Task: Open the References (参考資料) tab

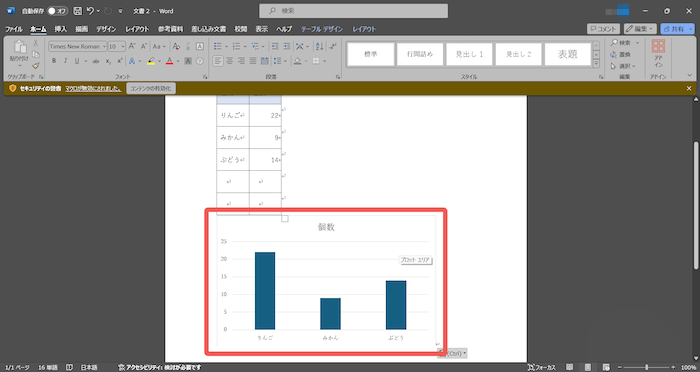Action: coord(170,29)
